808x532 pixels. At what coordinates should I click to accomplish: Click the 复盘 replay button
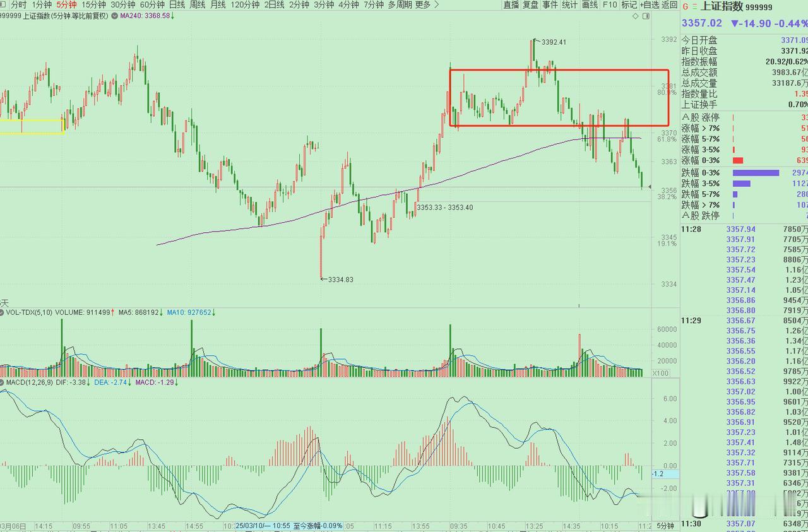[x=530, y=5]
